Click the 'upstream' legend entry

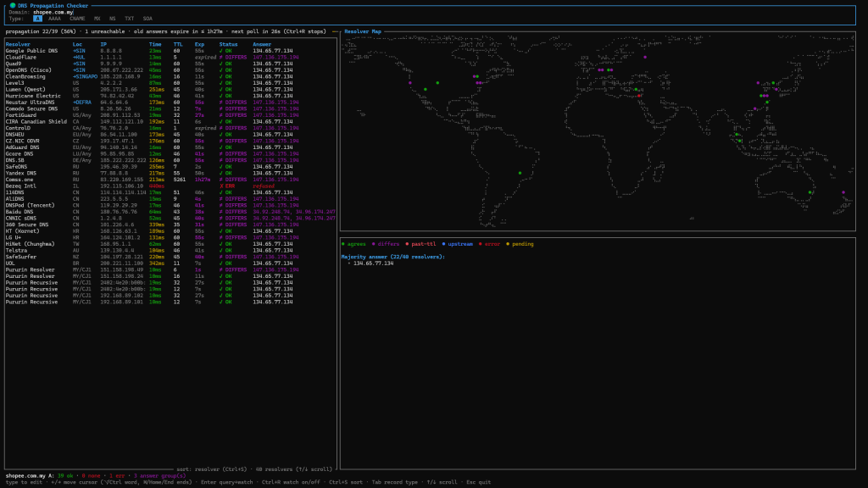pos(457,244)
